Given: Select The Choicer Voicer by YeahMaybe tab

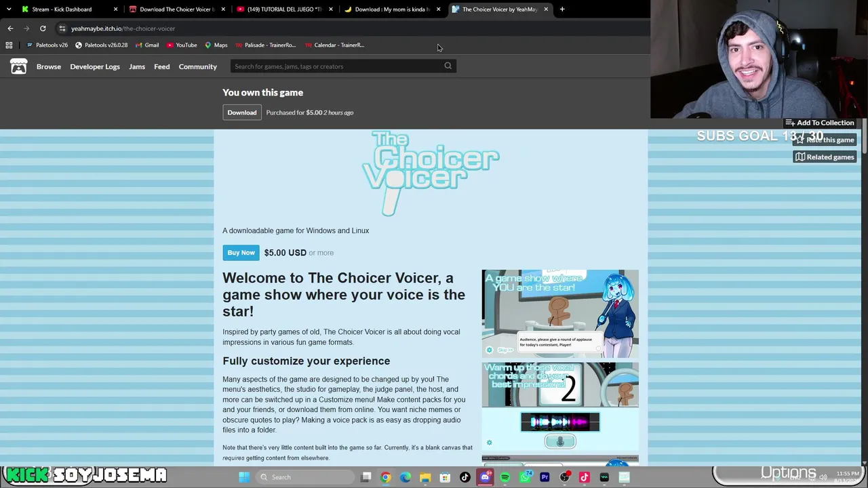Looking at the screenshot, I should [500, 9].
